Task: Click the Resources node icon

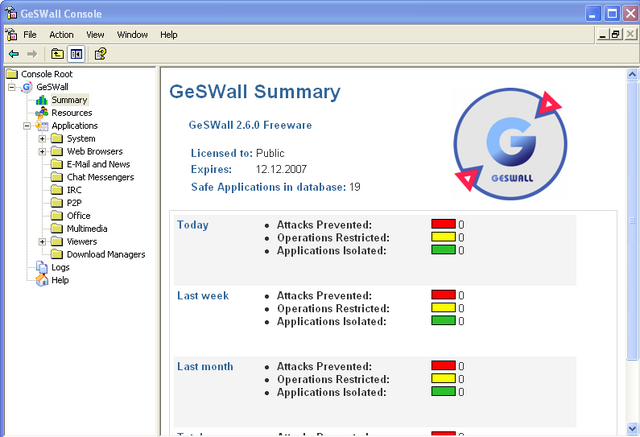Action: [42, 113]
